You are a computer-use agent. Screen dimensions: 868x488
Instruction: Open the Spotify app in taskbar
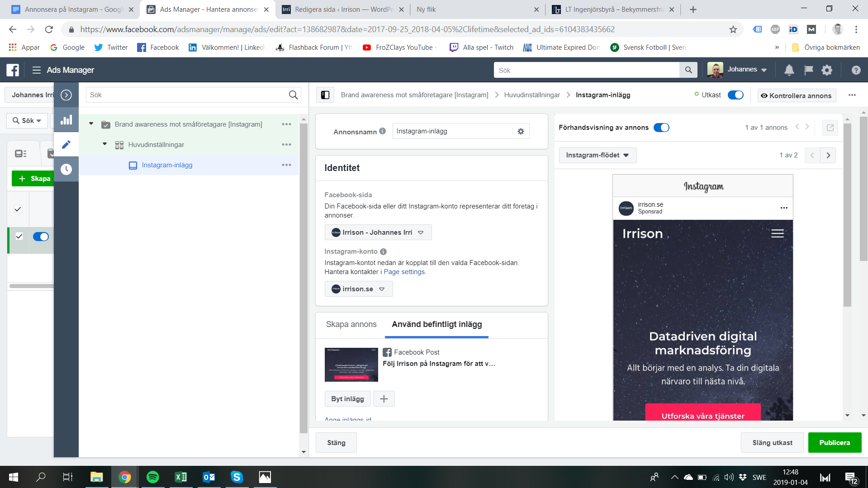click(x=152, y=477)
